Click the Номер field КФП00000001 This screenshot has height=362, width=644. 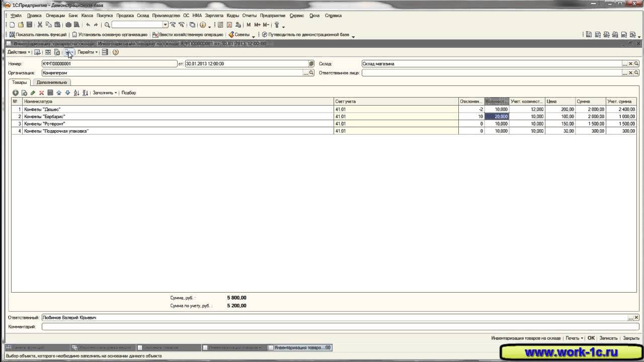coord(109,64)
